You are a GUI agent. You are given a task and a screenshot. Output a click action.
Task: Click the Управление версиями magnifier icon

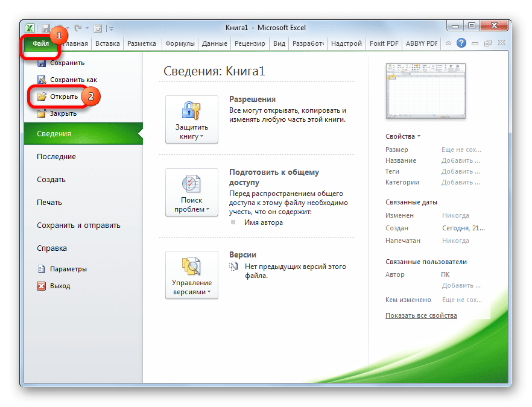click(x=191, y=266)
